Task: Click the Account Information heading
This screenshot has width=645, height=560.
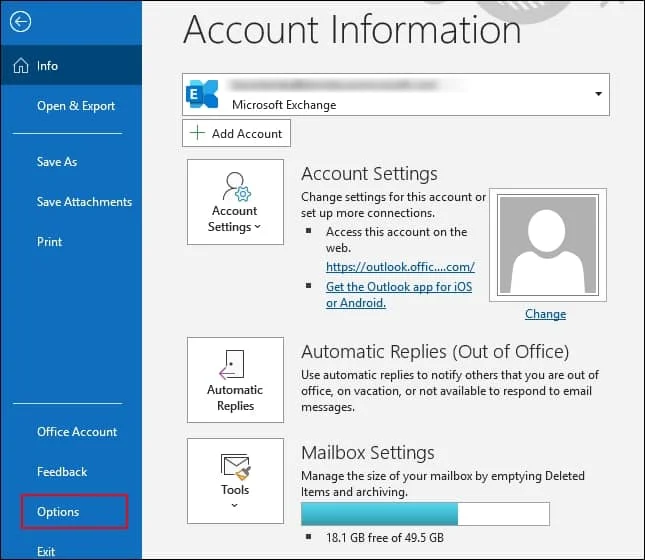Action: tap(352, 30)
